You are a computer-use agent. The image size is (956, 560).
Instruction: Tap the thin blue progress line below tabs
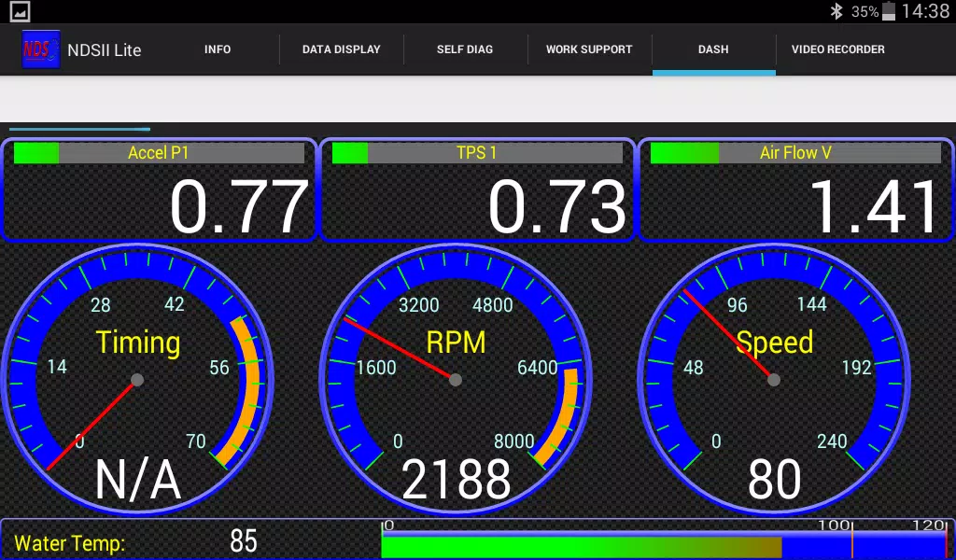[x=79, y=129]
